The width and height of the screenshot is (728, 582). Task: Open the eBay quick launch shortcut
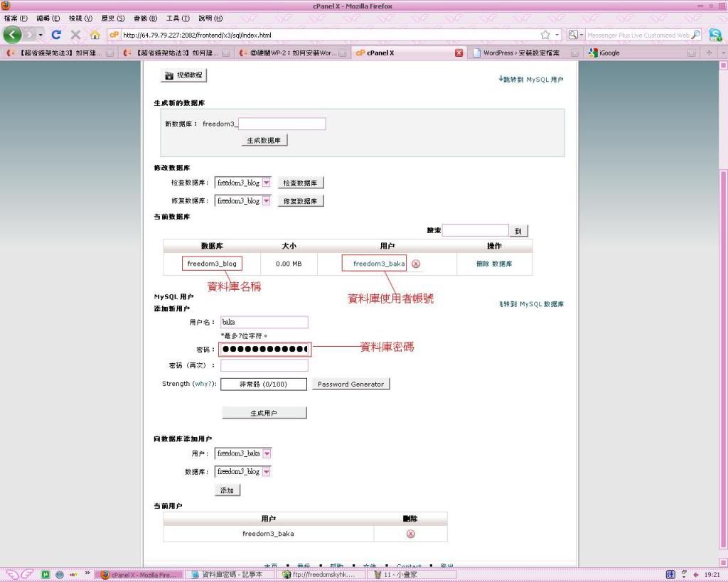click(x=73, y=575)
